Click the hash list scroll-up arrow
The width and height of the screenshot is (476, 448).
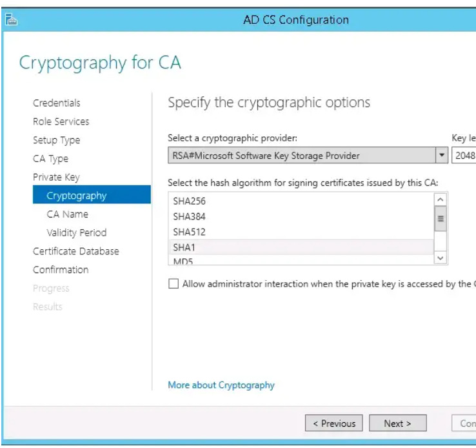point(441,199)
